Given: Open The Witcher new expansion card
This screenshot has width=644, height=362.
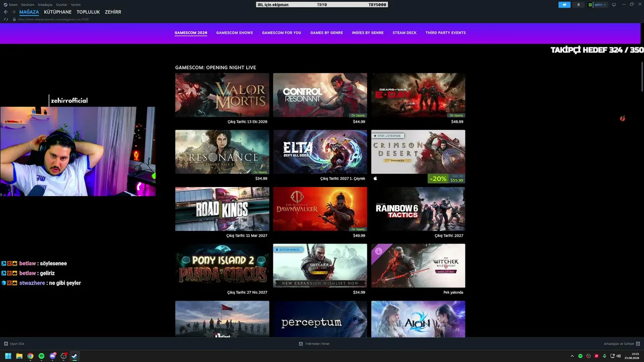Looking at the screenshot, I should pos(320,265).
